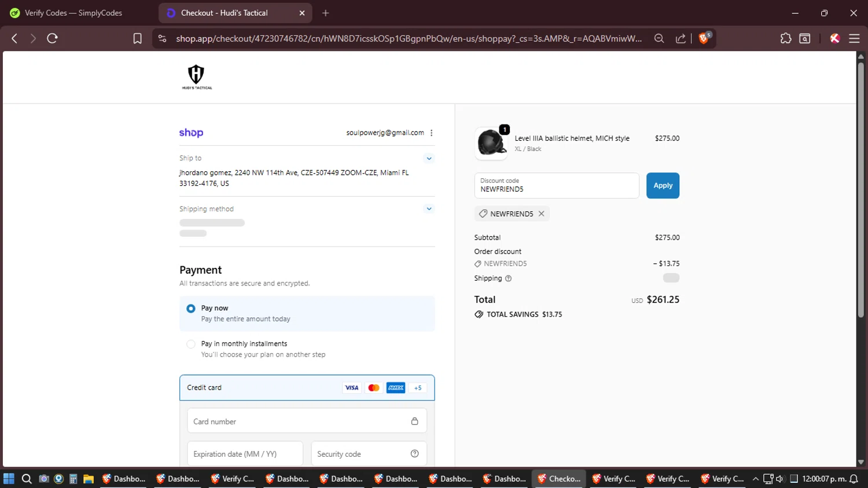This screenshot has height=488, width=868.
Task: Click the Expiration date field
Action: [245, 454]
